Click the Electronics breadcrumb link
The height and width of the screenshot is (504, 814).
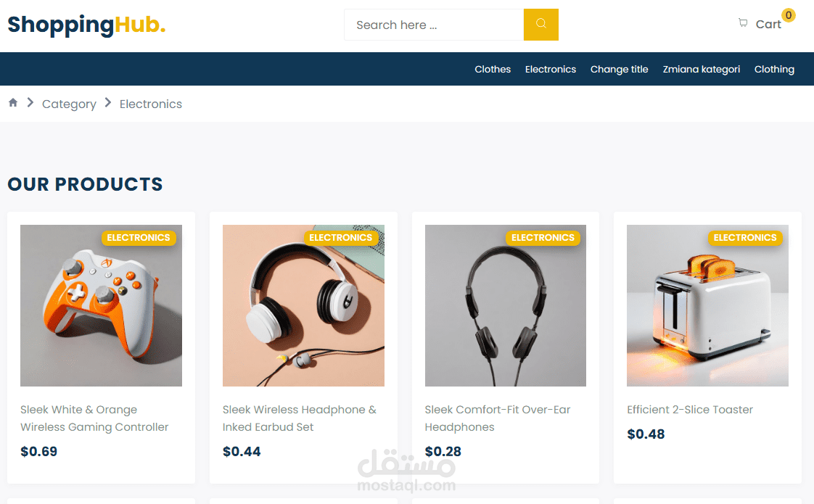click(151, 104)
